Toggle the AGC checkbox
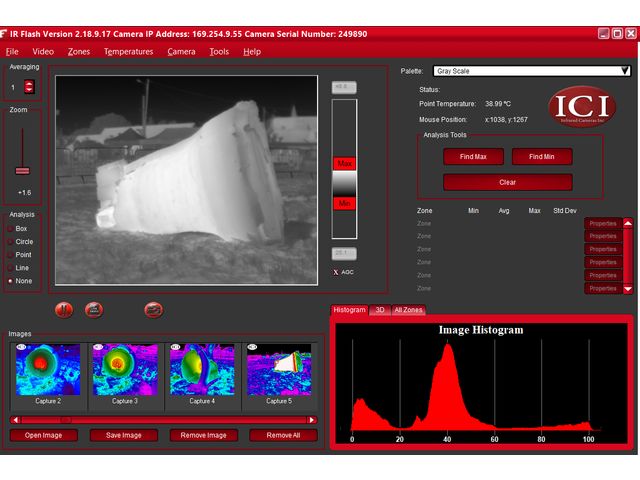This screenshot has height=480, width=640. pyautogui.click(x=336, y=272)
